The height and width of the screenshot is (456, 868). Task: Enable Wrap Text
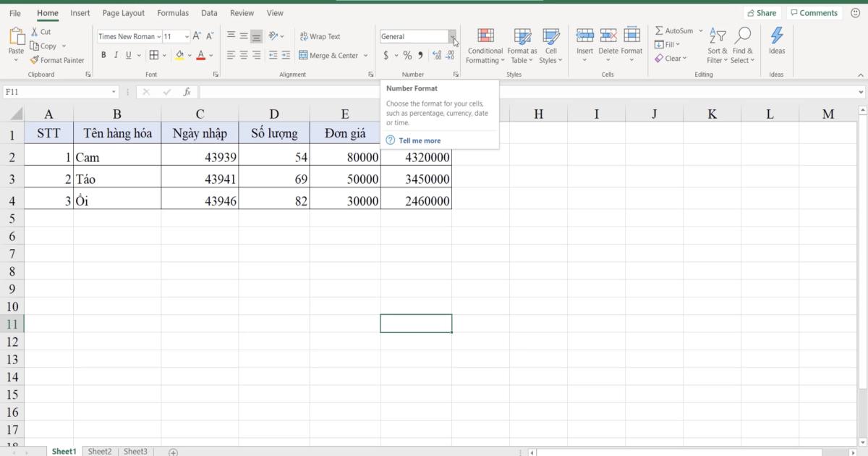pyautogui.click(x=320, y=35)
